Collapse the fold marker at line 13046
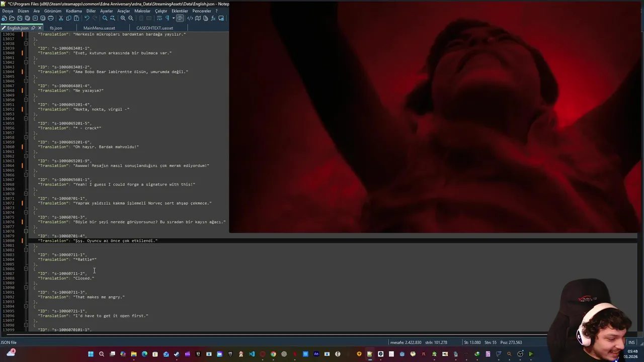The image size is (644, 362). tap(26, 81)
